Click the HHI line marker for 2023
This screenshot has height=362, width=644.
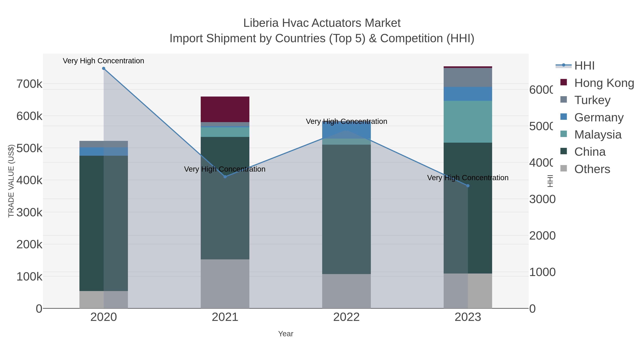[x=468, y=186]
